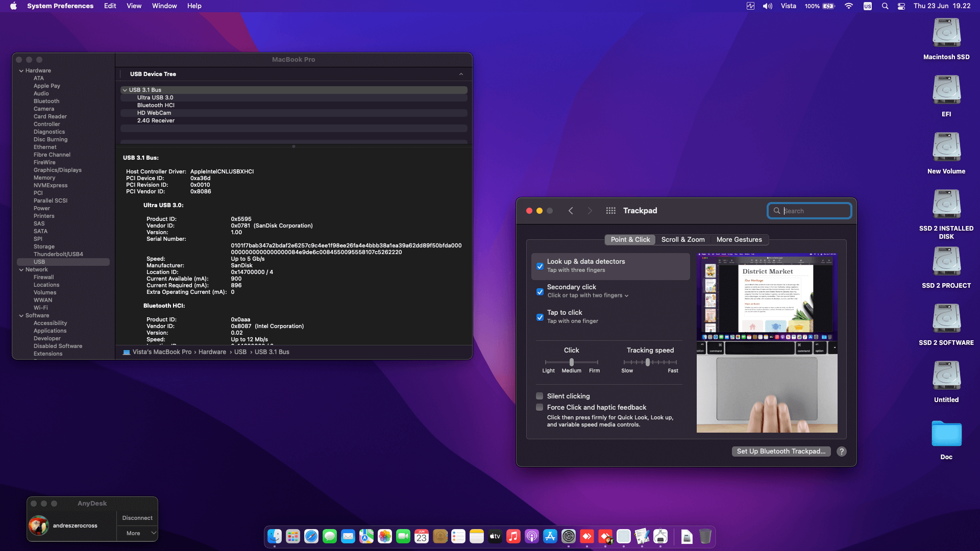
Task: Click Disconnect in AnyDesk window
Action: [x=137, y=518]
